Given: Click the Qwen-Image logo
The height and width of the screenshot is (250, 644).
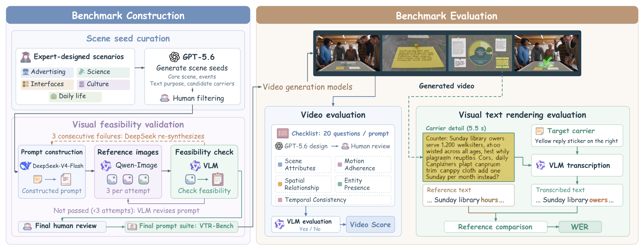Looking at the screenshot, I should [106, 166].
